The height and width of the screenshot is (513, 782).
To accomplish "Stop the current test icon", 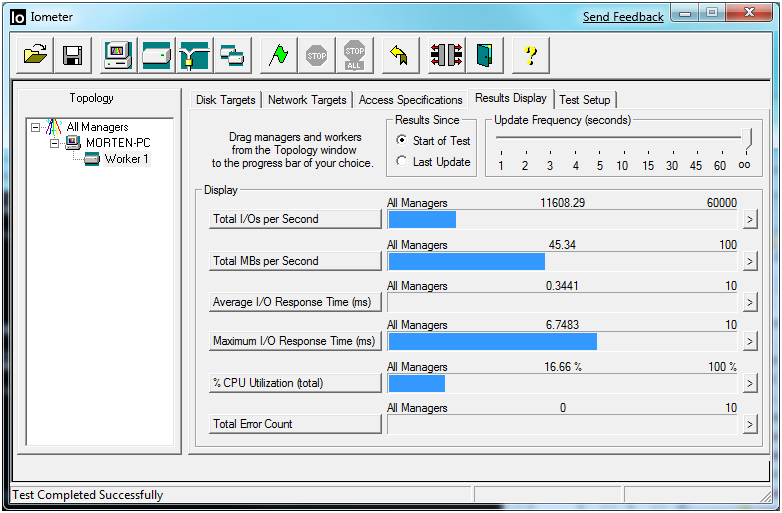I will (x=316, y=55).
